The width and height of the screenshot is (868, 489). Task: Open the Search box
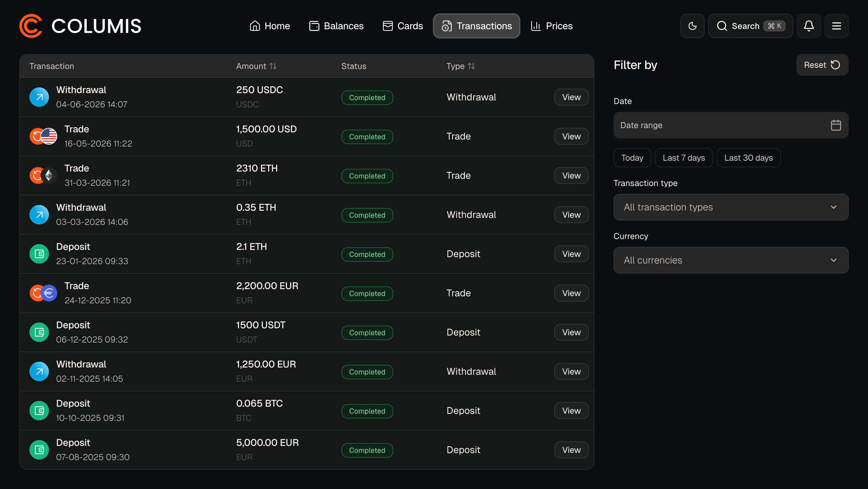point(750,26)
